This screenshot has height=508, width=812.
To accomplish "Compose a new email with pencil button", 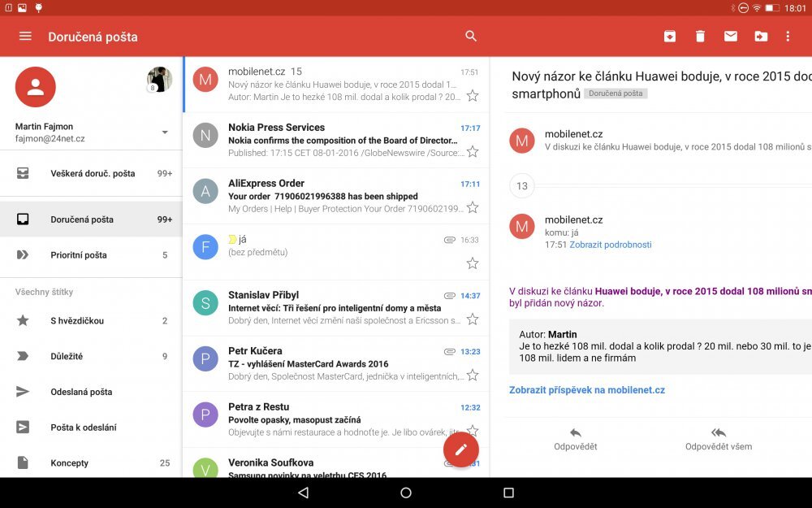I will (461, 448).
